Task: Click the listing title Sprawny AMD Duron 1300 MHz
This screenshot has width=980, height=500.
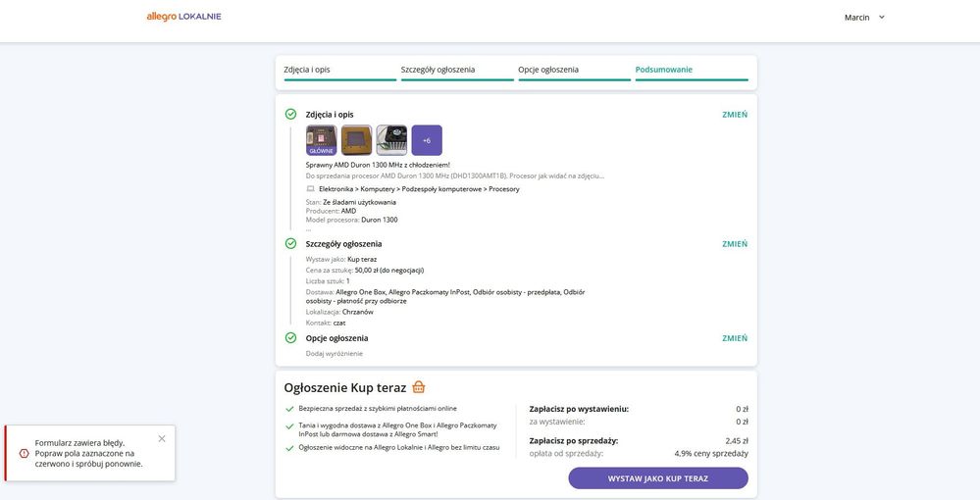Action: coord(378,165)
